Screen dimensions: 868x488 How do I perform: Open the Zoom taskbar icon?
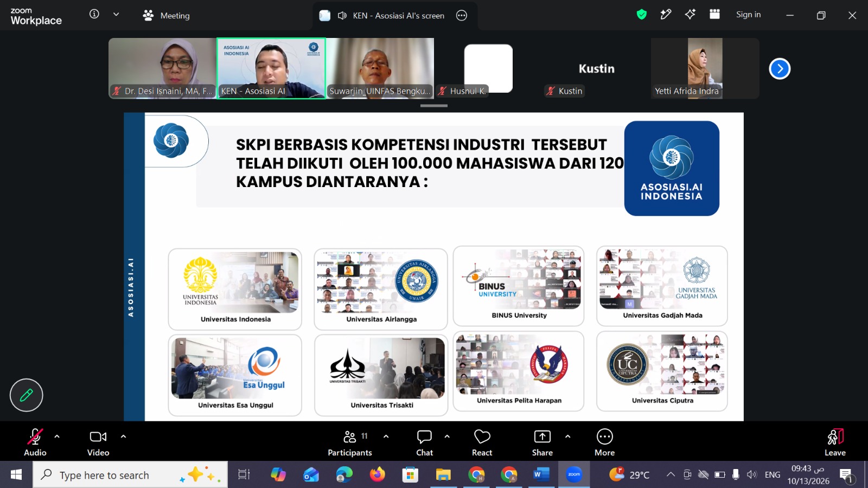click(x=574, y=475)
